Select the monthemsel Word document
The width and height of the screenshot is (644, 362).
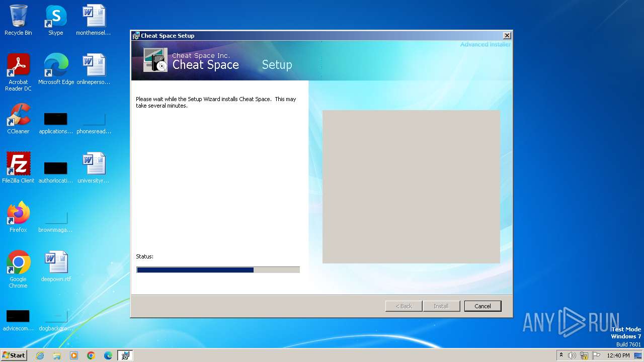(x=94, y=20)
